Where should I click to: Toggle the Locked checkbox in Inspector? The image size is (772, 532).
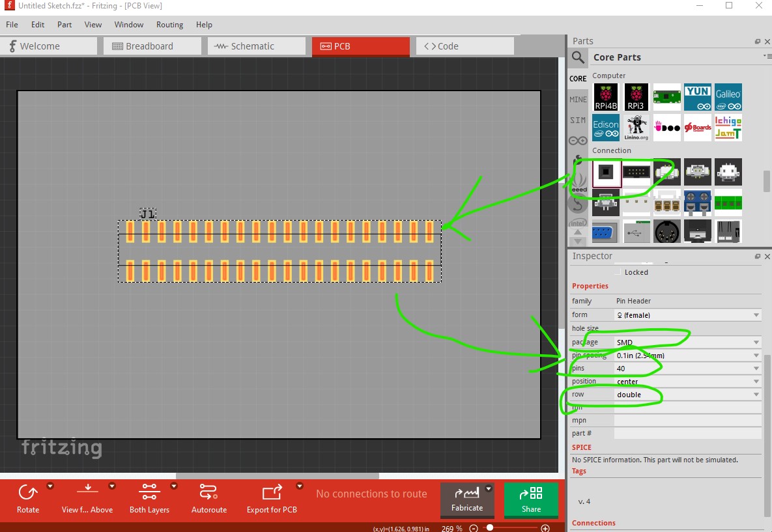click(x=619, y=272)
